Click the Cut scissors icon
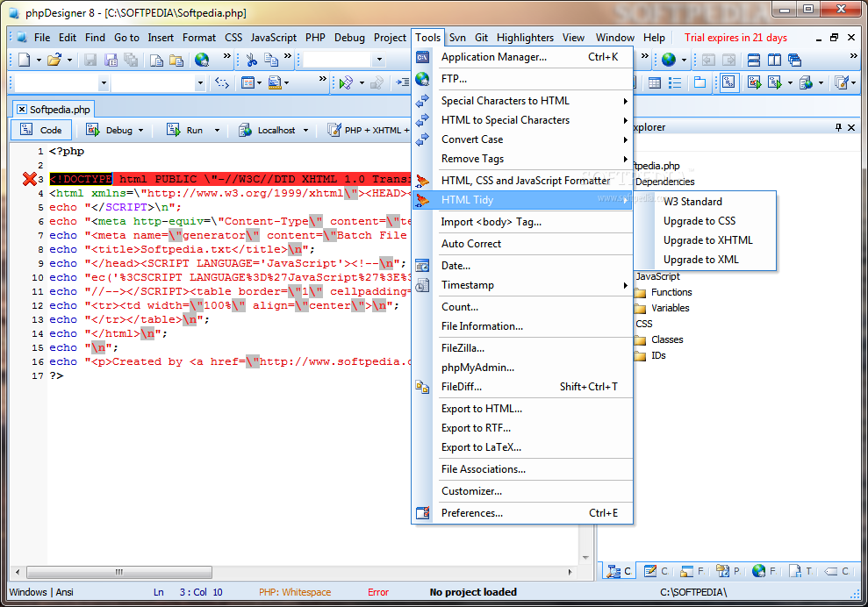The height and width of the screenshot is (607, 868). [251, 60]
